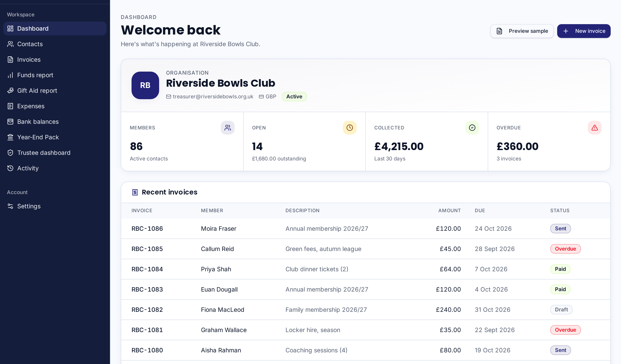The height and width of the screenshot is (364, 621).
Task: Open Contacts in the sidebar
Action: 55,44
